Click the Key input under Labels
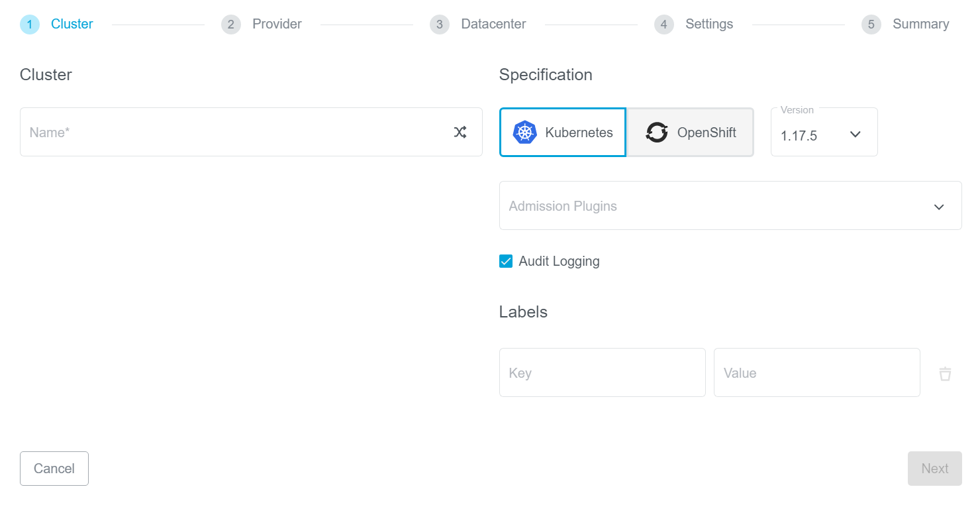The image size is (980, 505). tap(602, 372)
